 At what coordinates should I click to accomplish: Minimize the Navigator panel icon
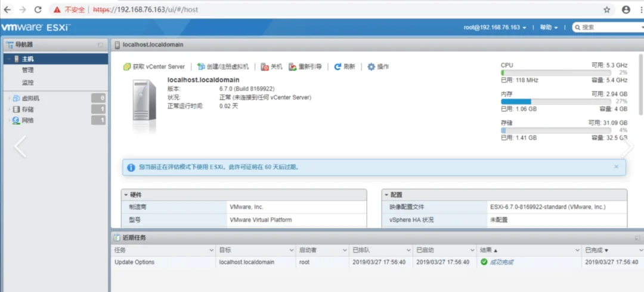[x=100, y=45]
